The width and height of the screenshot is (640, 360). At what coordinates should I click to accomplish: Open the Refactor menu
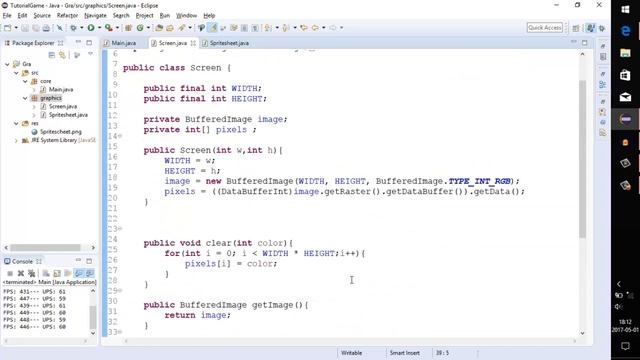[x=67, y=16]
